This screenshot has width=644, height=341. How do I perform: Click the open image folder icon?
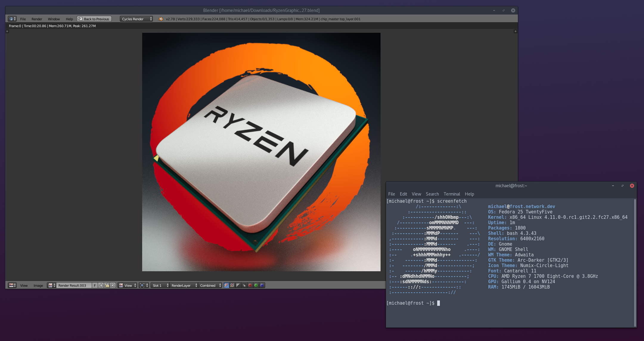pos(107,285)
